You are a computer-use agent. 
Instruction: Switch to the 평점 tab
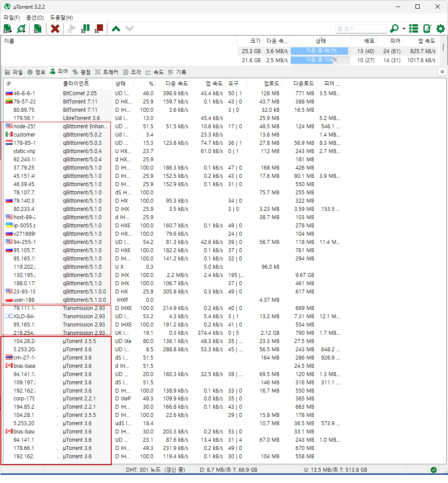click(x=82, y=72)
